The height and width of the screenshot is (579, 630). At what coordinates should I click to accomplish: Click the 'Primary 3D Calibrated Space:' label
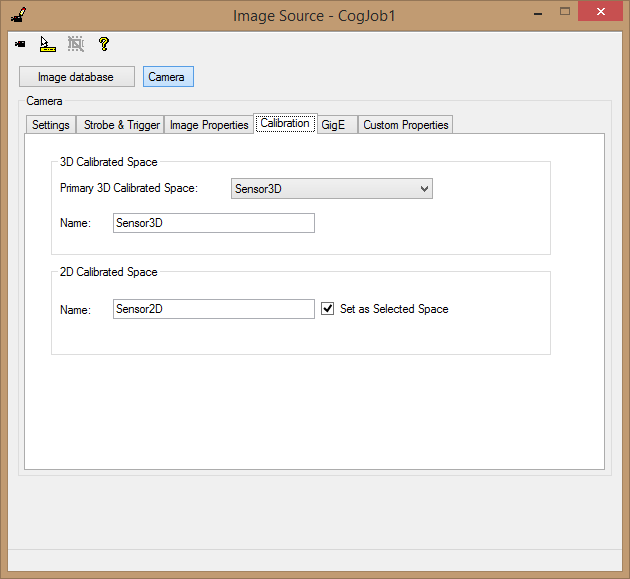click(x=129, y=188)
